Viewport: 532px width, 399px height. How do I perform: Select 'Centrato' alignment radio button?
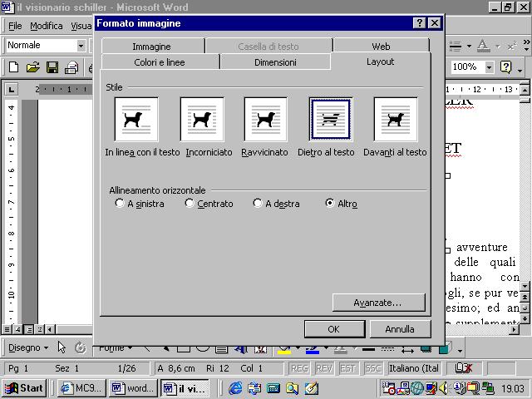190,203
